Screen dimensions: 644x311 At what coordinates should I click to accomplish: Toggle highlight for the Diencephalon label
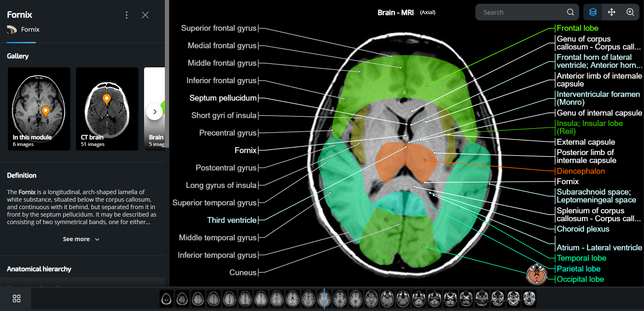coord(580,171)
